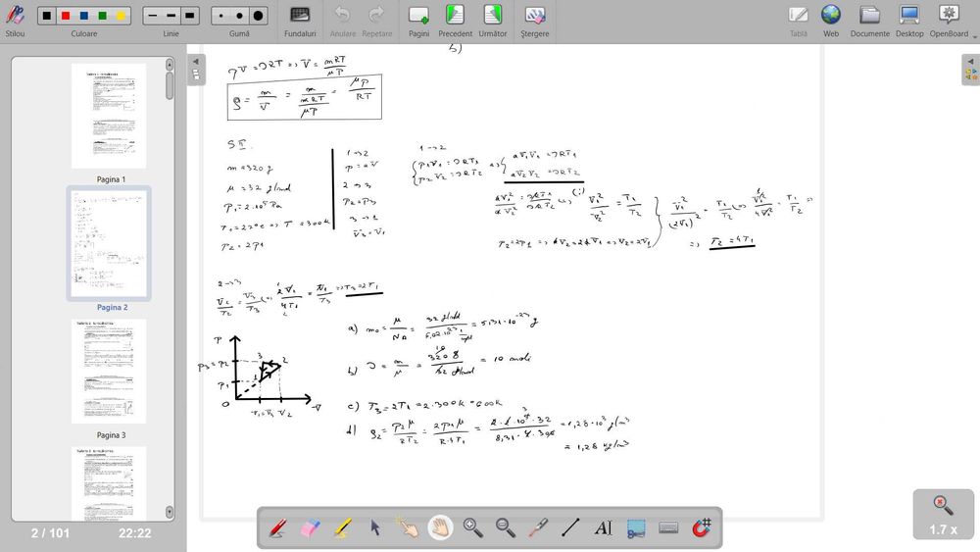Choose the thick line width
Image resolution: width=980 pixels, height=552 pixels.
(189, 16)
